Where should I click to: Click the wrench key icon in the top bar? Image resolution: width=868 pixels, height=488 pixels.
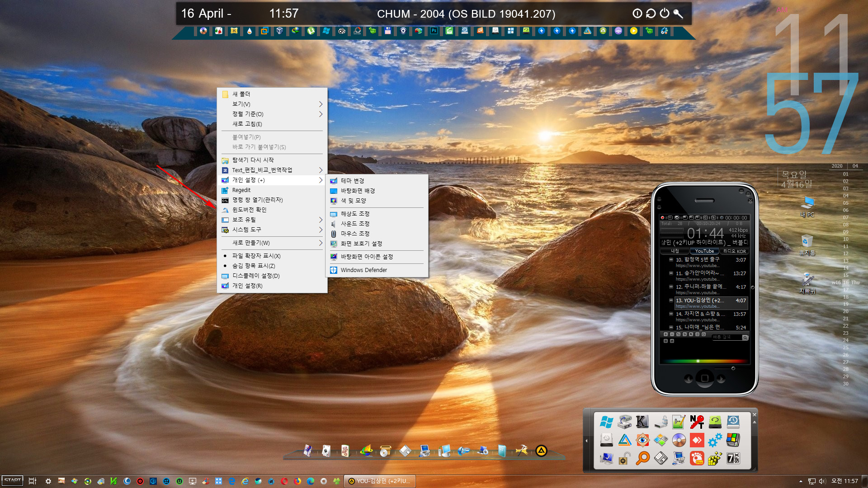(x=678, y=14)
